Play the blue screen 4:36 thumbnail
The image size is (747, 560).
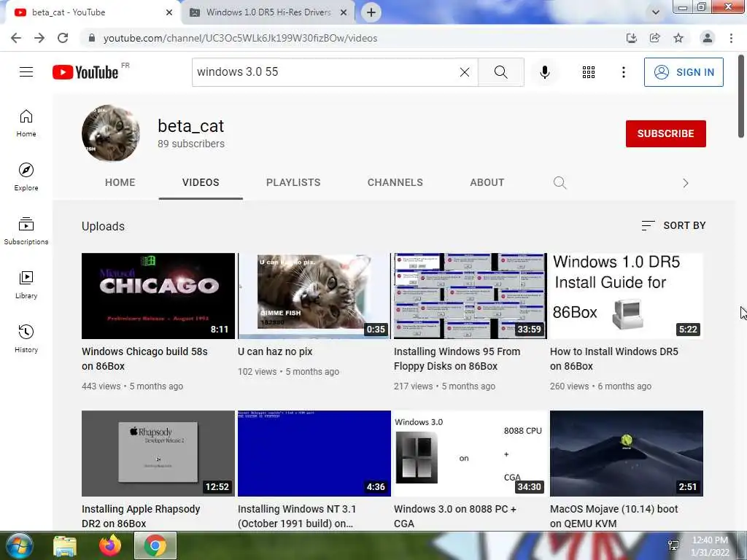(x=314, y=454)
